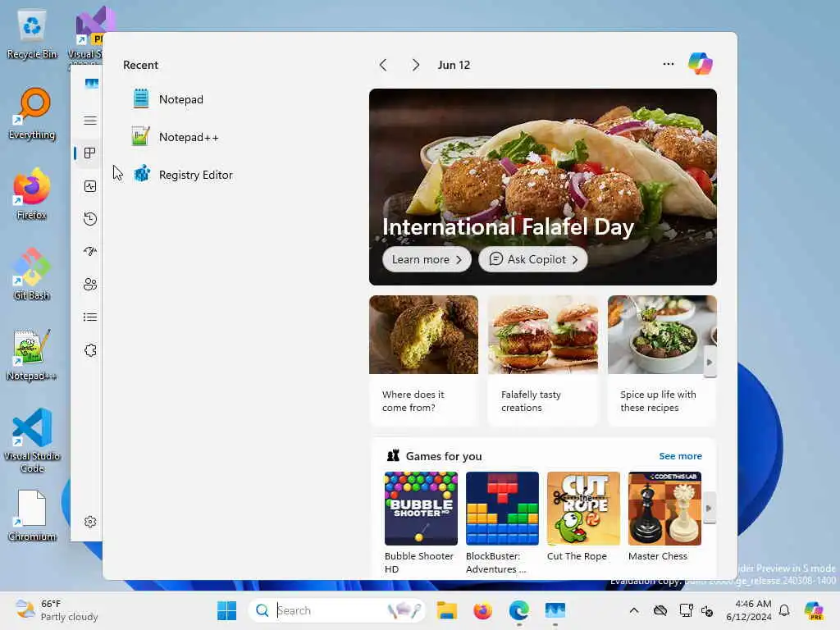
Task: Open Master Chess game
Action: [664, 517]
